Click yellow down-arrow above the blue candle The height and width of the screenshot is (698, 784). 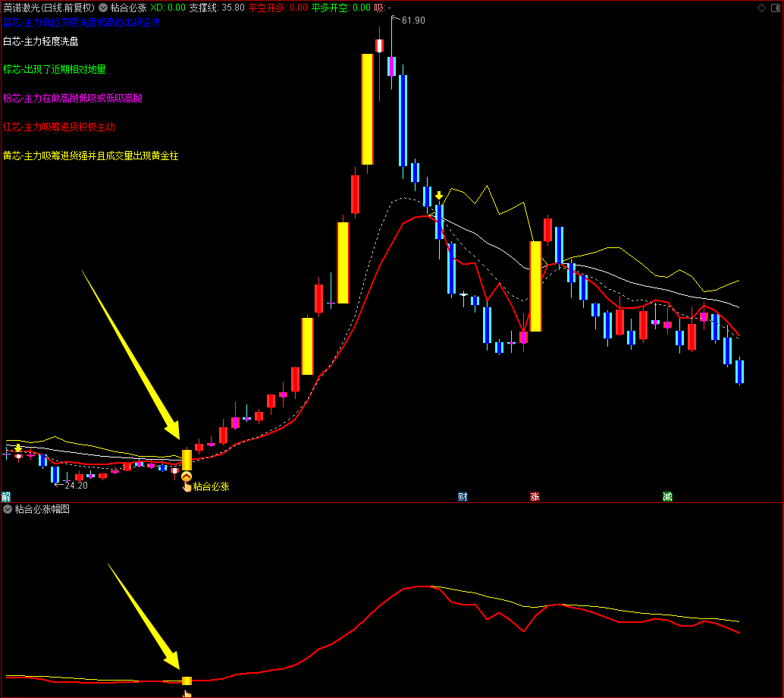click(439, 195)
